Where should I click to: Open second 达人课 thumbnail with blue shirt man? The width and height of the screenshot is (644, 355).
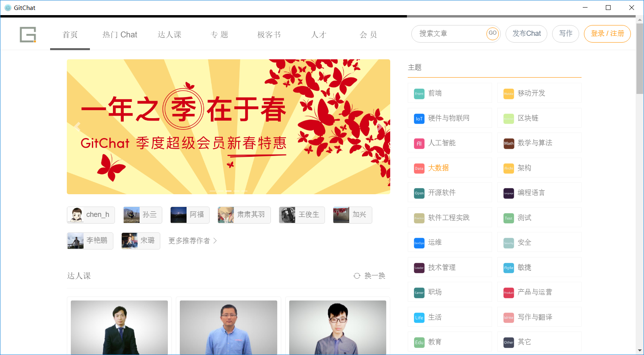228,328
